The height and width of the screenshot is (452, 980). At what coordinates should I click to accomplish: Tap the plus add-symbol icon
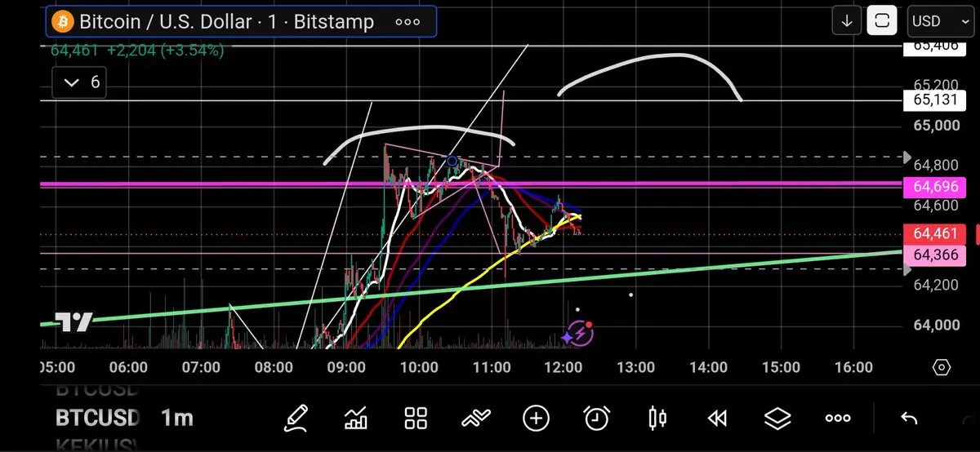pos(536,419)
